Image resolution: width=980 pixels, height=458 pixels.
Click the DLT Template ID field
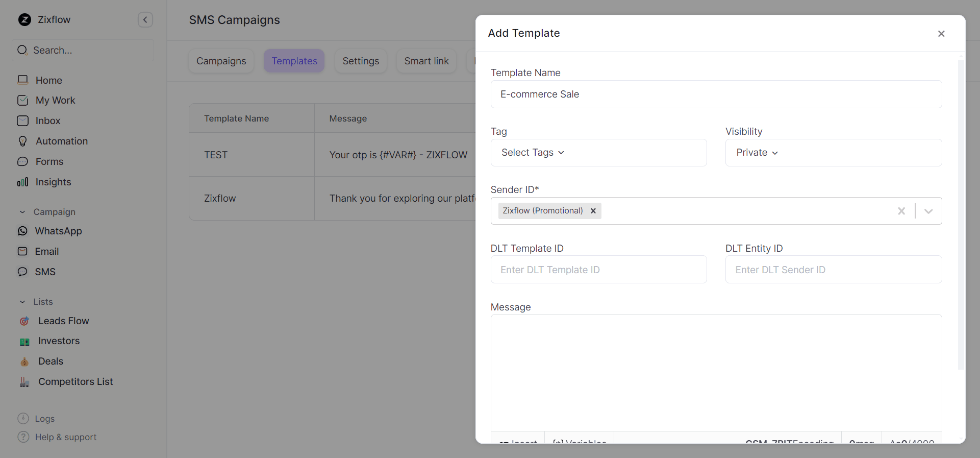pyautogui.click(x=598, y=270)
